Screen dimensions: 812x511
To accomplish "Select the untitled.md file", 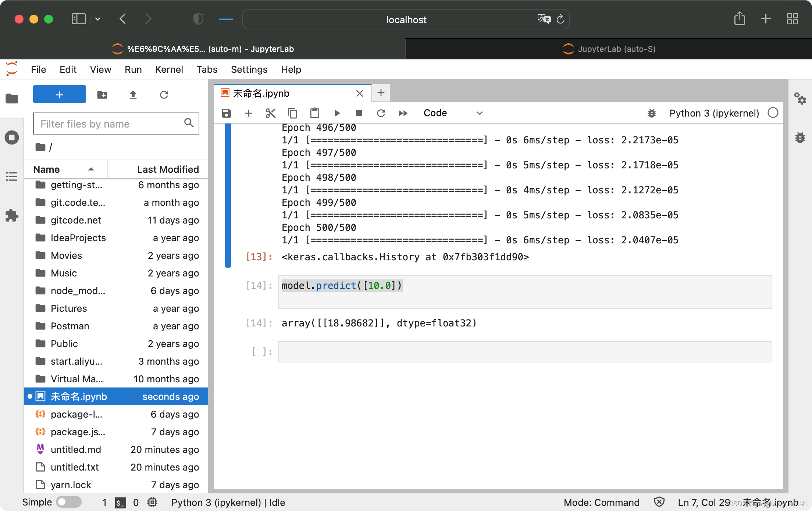I will click(x=116, y=450).
